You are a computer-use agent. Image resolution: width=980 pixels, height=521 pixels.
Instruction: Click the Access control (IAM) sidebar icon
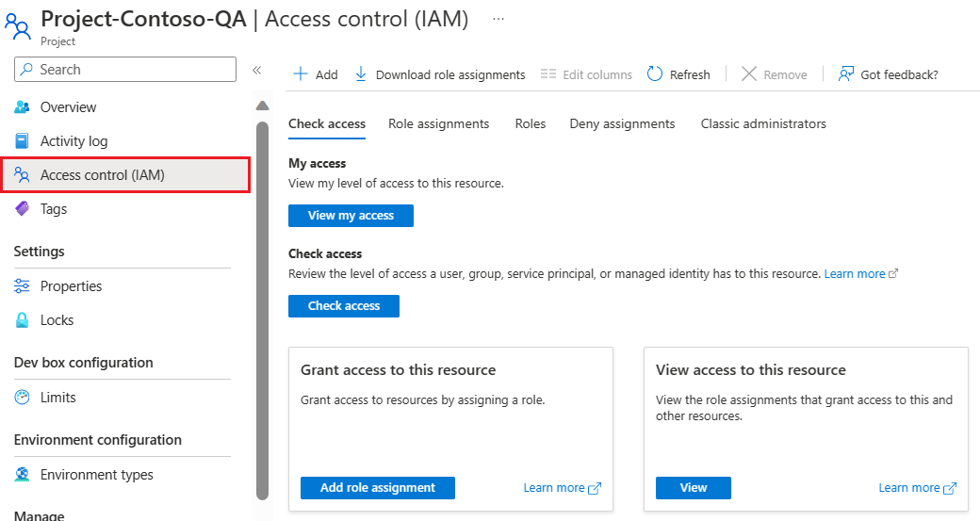22,175
